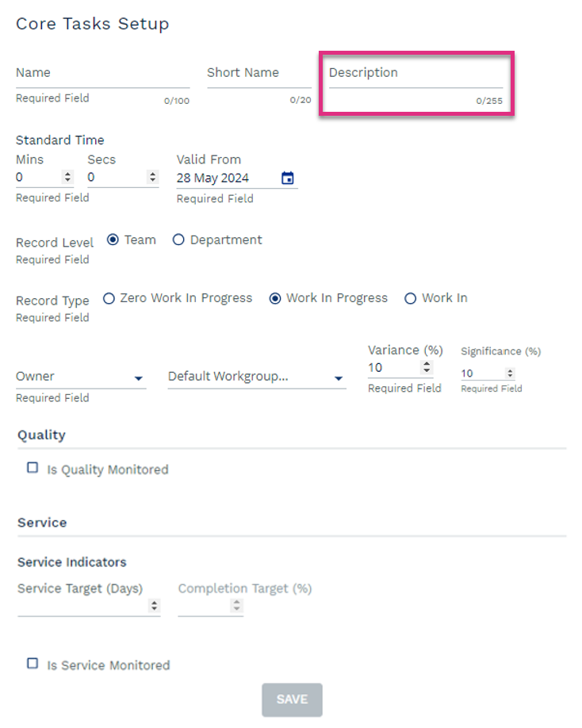Choose Zero Work In Progress record type
The width and height of the screenshot is (582, 728).
[109, 298]
